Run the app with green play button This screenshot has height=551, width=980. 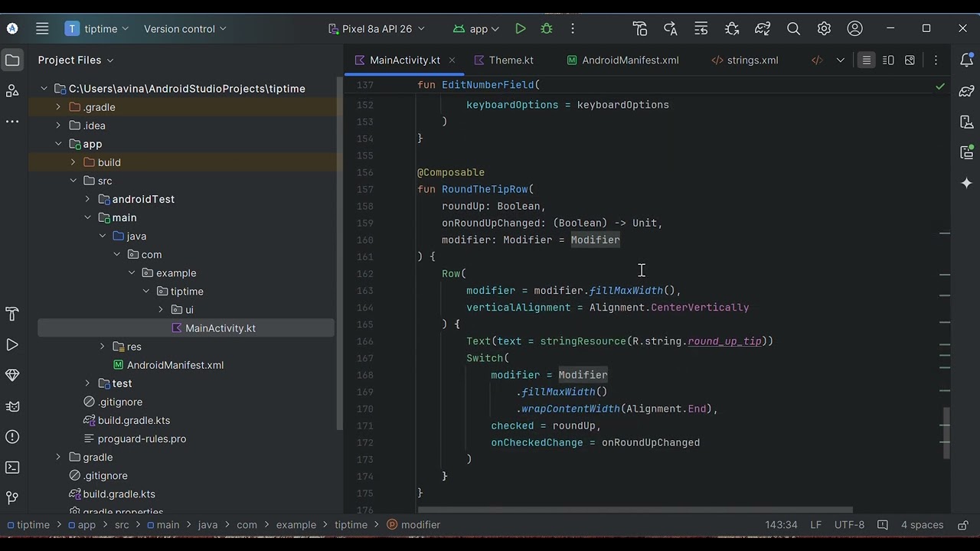521,29
